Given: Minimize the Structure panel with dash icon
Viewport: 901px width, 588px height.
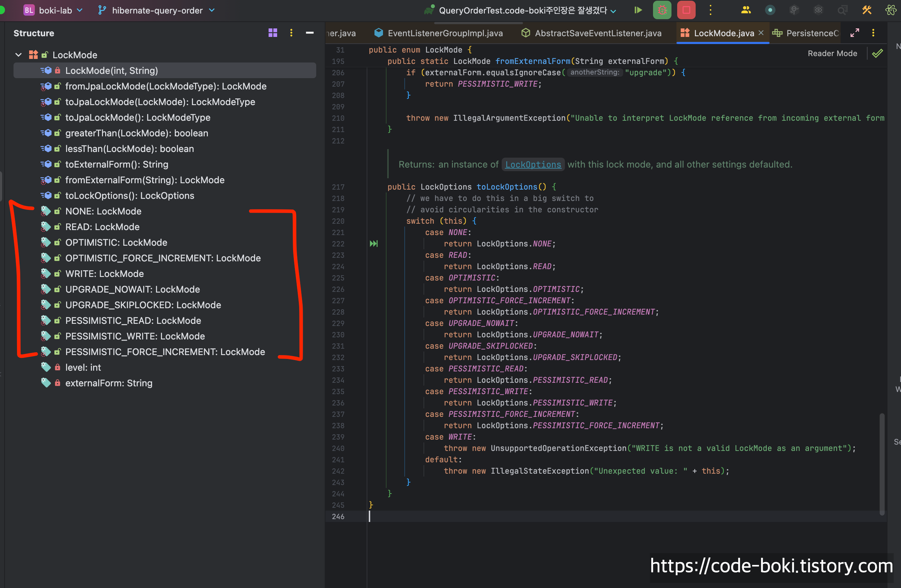Looking at the screenshot, I should pyautogui.click(x=309, y=33).
